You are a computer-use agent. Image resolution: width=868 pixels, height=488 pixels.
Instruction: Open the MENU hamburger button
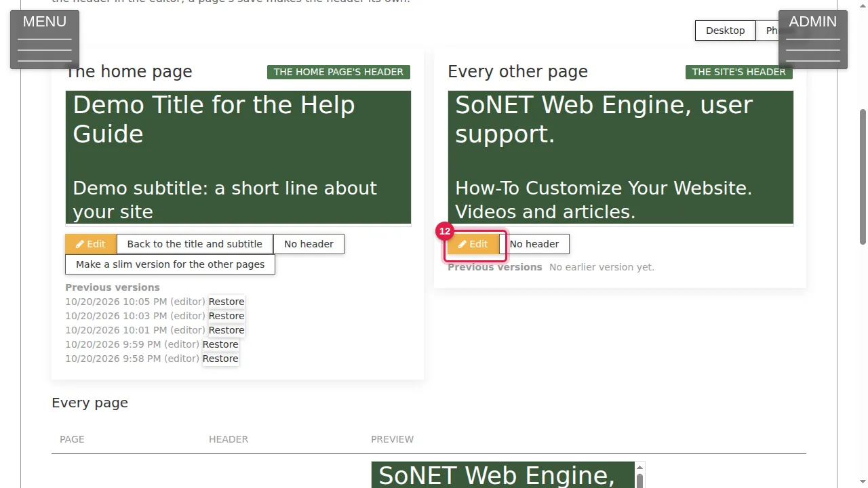coord(45,39)
